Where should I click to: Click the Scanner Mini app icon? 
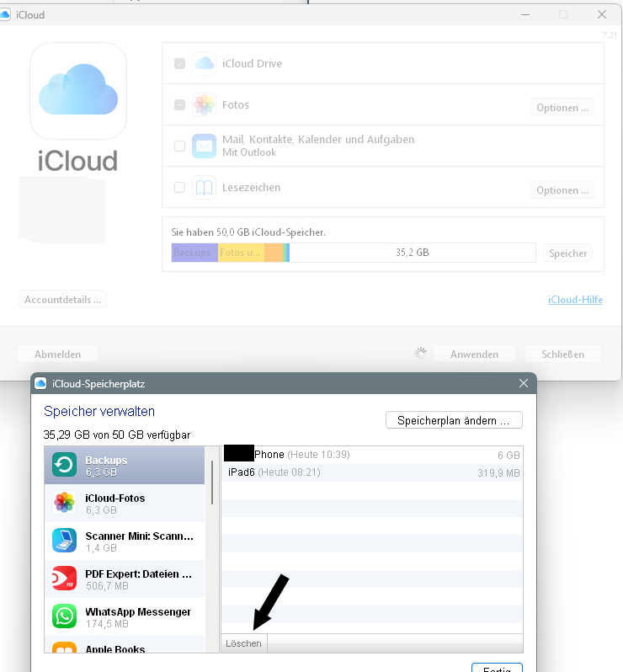tap(64, 541)
